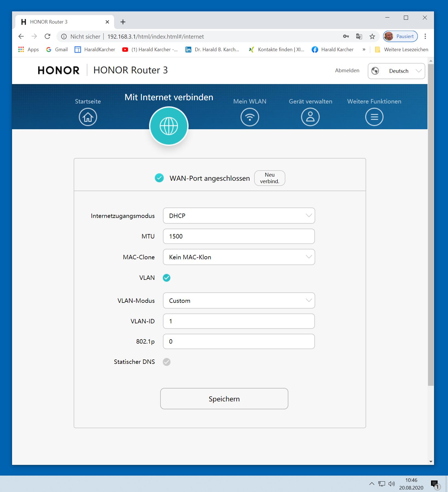Switch to the Startseite tab label

pyautogui.click(x=88, y=101)
